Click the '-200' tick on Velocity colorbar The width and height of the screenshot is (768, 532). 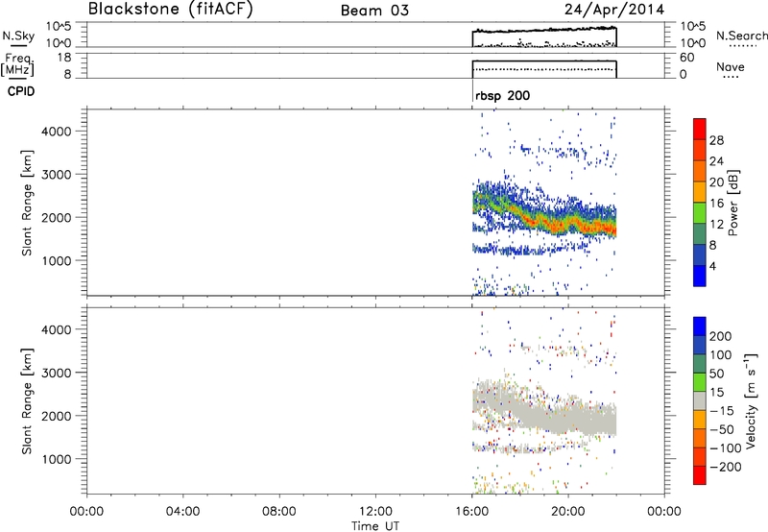coord(726,467)
